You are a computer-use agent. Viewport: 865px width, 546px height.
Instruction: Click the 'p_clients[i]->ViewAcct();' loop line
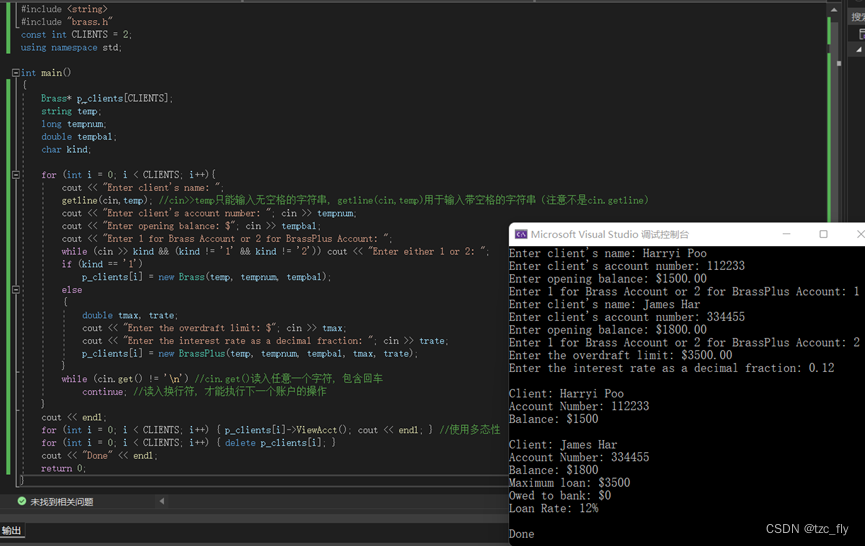pyautogui.click(x=237, y=430)
